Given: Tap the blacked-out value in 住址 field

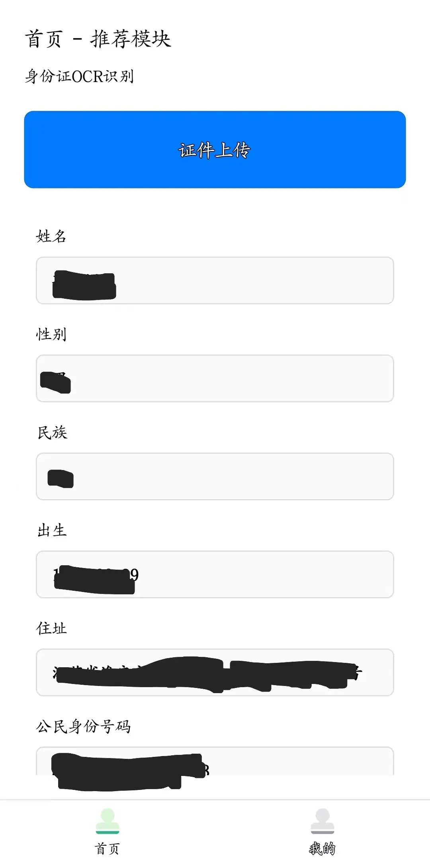Looking at the screenshot, I should point(203,673).
